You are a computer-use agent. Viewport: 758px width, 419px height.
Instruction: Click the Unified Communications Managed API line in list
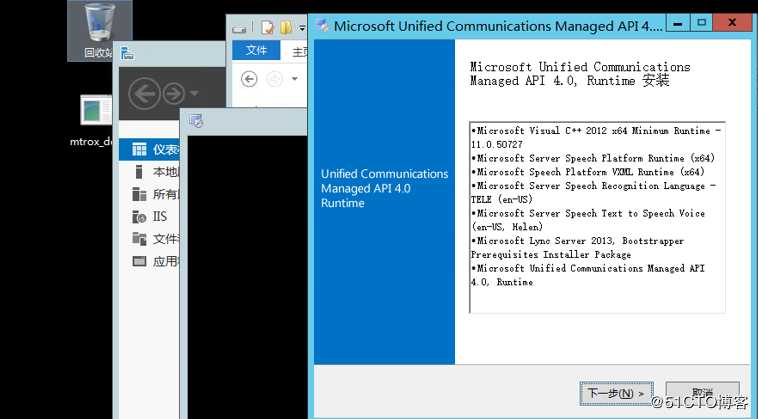[x=588, y=275]
